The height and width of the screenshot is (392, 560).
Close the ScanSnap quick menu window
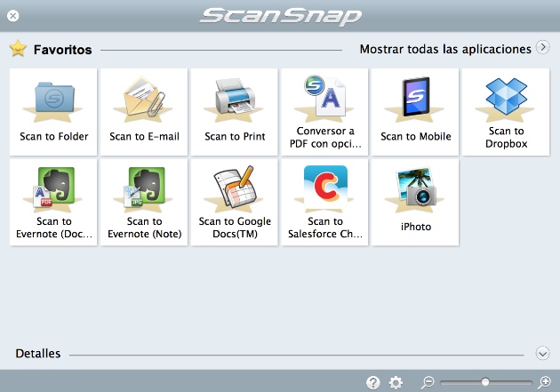[13, 16]
